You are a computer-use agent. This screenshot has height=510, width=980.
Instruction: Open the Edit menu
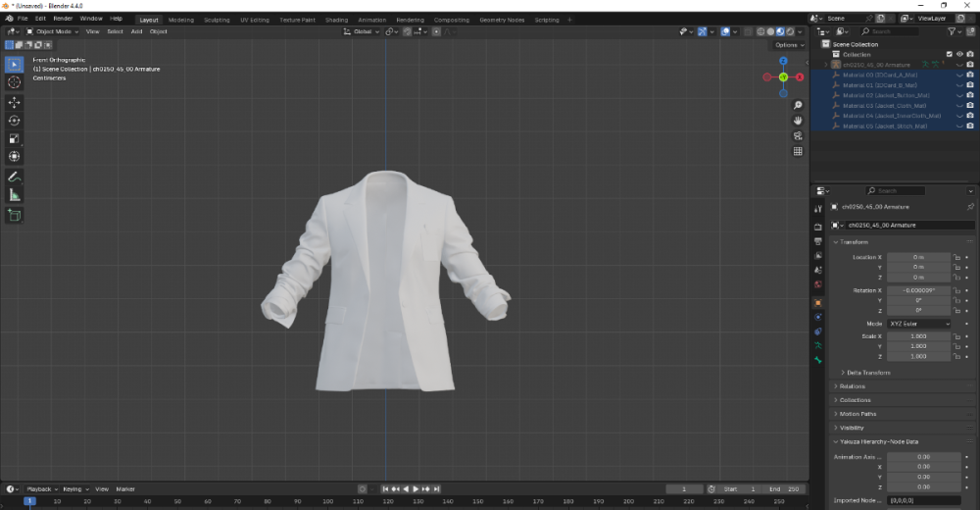[x=40, y=19]
